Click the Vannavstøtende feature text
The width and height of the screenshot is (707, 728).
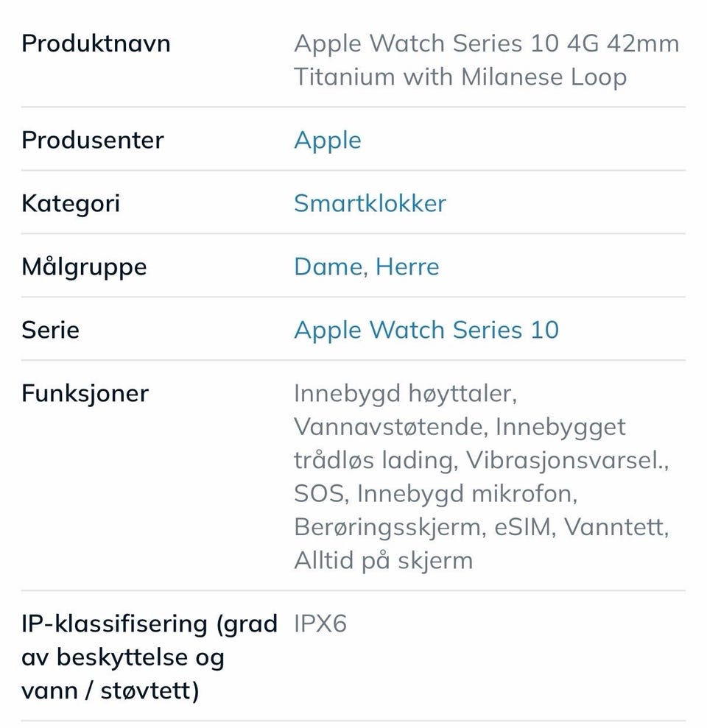(390, 427)
